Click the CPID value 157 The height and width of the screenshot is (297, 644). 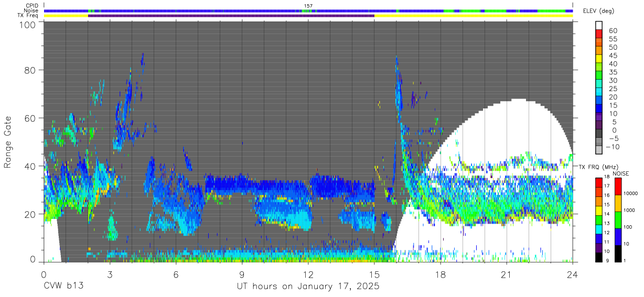tap(308, 6)
